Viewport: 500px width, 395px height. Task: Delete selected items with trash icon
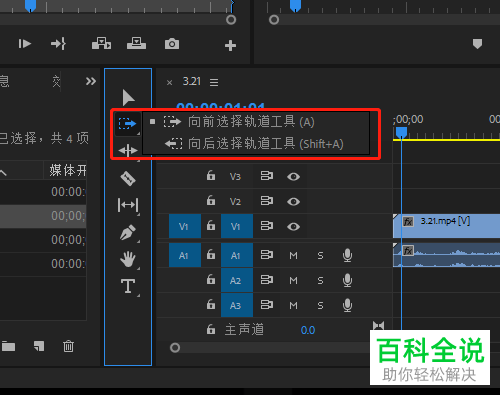(68, 346)
